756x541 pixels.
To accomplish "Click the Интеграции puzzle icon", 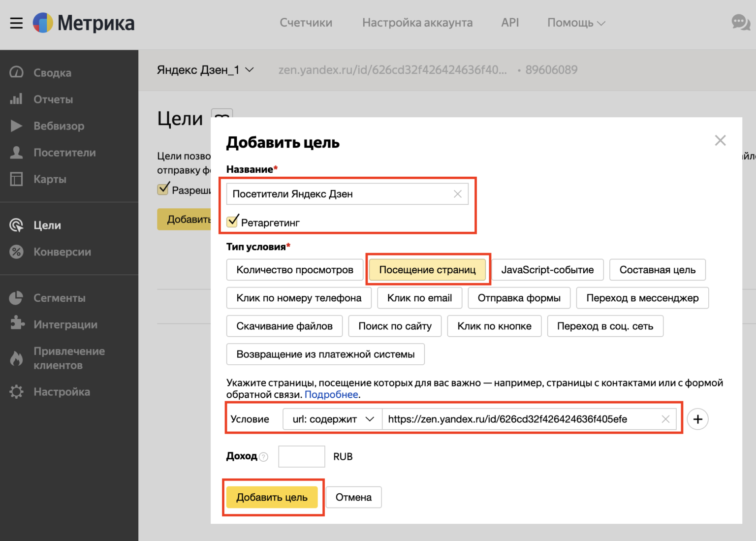I will 16,323.
